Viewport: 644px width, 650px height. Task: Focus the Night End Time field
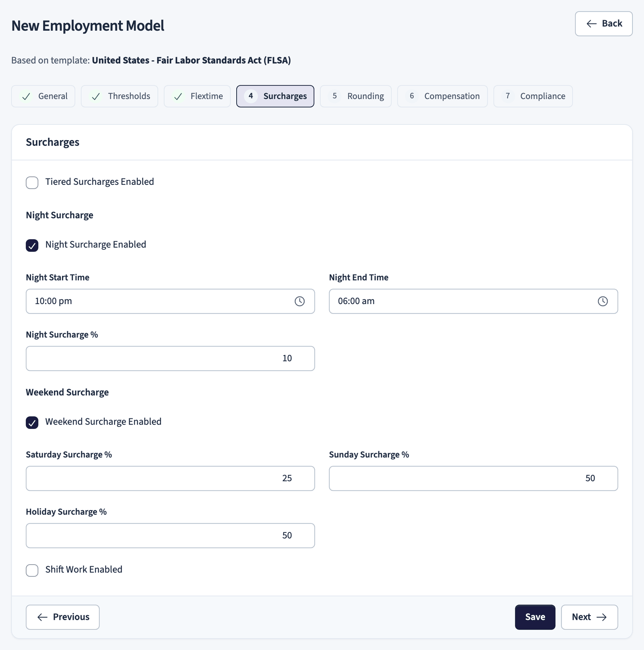473,301
